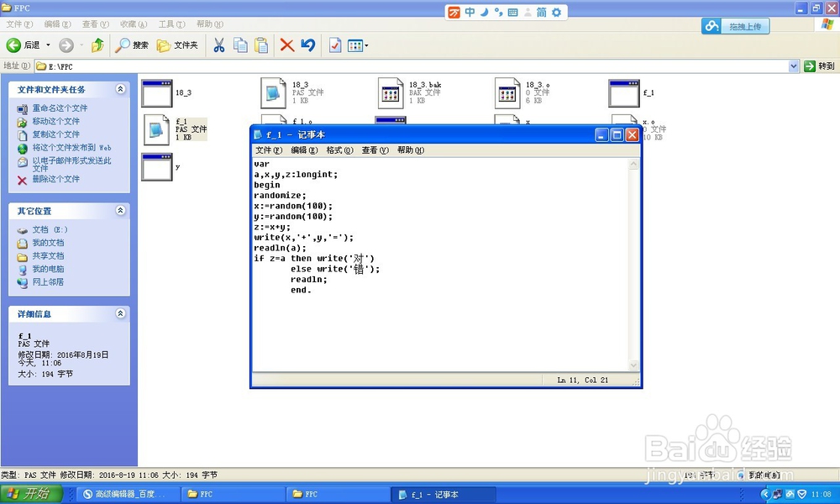The image size is (840, 504).
Task: Click the Cut scissors icon
Action: [x=218, y=45]
